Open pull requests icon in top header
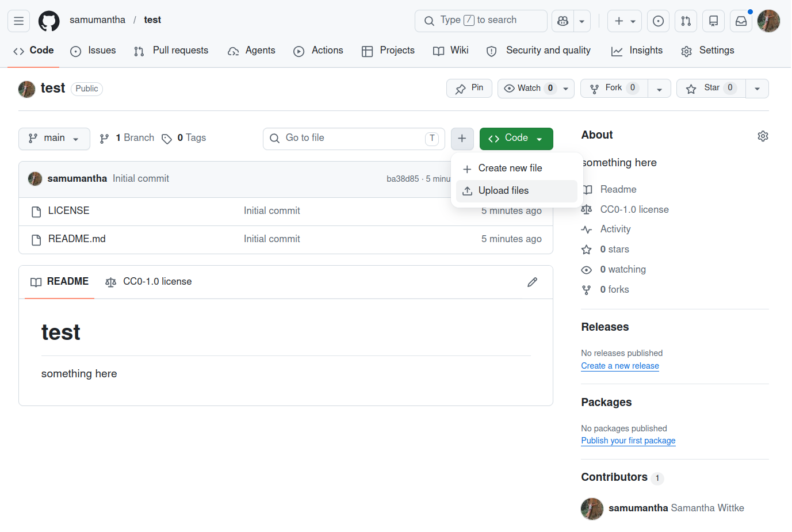Viewport: 792px width, 532px height. click(x=686, y=21)
